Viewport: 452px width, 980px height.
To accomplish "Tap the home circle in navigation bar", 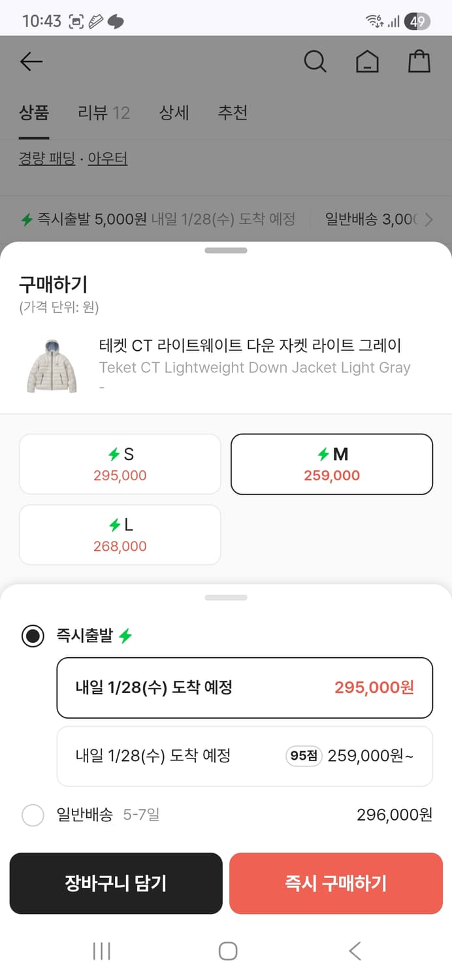I will click(x=227, y=951).
